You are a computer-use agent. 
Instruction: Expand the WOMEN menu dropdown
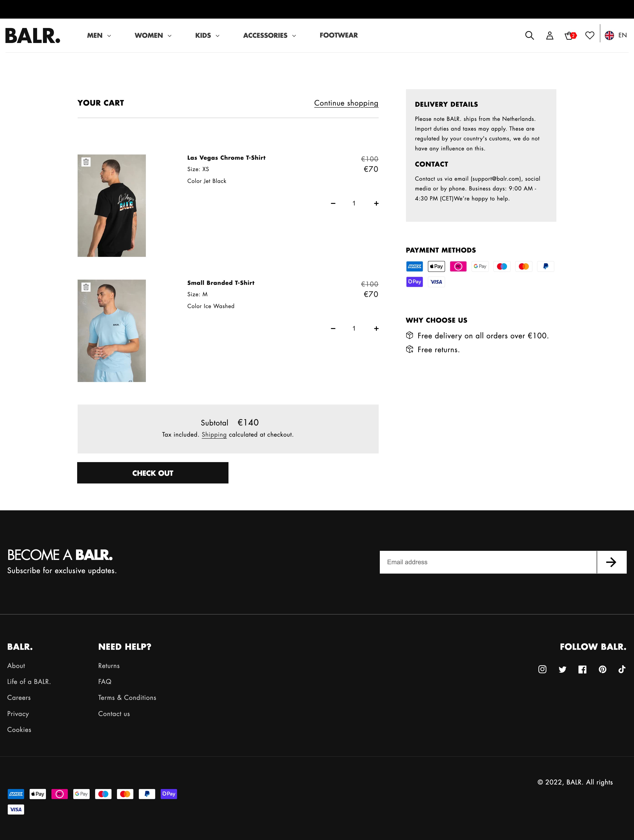(153, 35)
